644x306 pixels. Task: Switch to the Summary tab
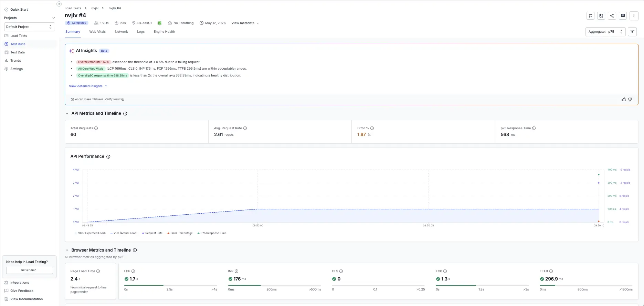[73, 32]
